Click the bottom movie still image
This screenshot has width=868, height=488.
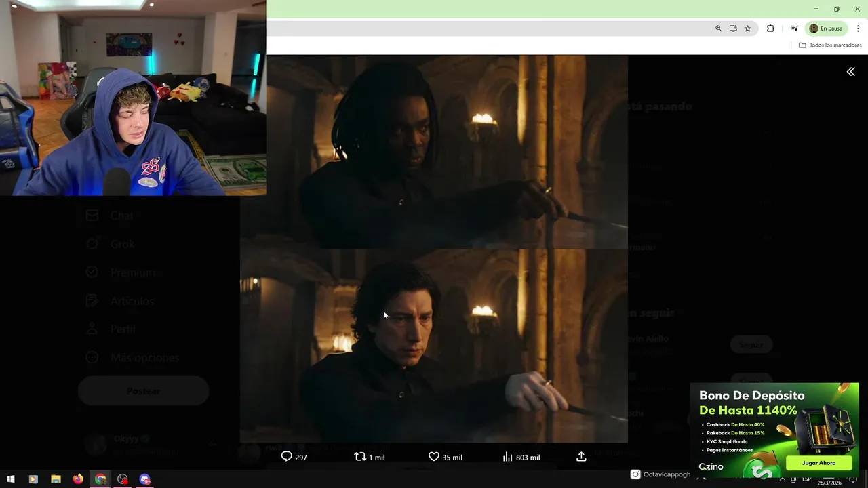point(434,346)
